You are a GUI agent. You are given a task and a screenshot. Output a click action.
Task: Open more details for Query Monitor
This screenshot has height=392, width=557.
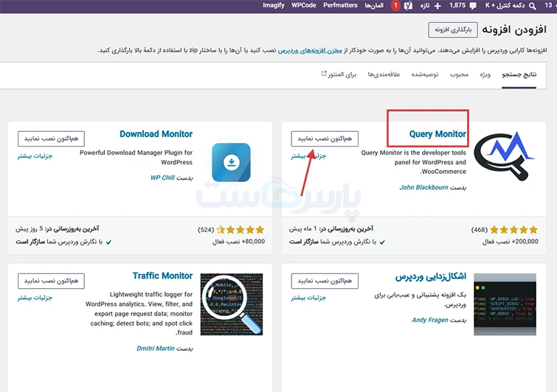point(308,155)
